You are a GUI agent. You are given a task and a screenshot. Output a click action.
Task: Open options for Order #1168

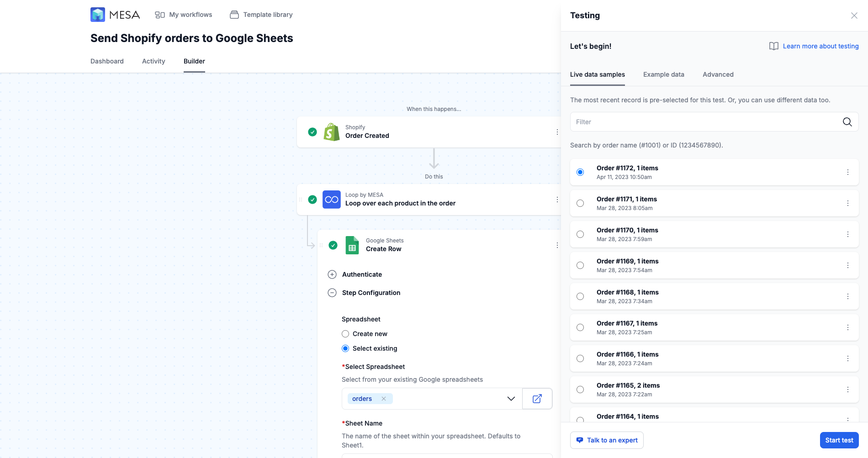[x=848, y=296]
